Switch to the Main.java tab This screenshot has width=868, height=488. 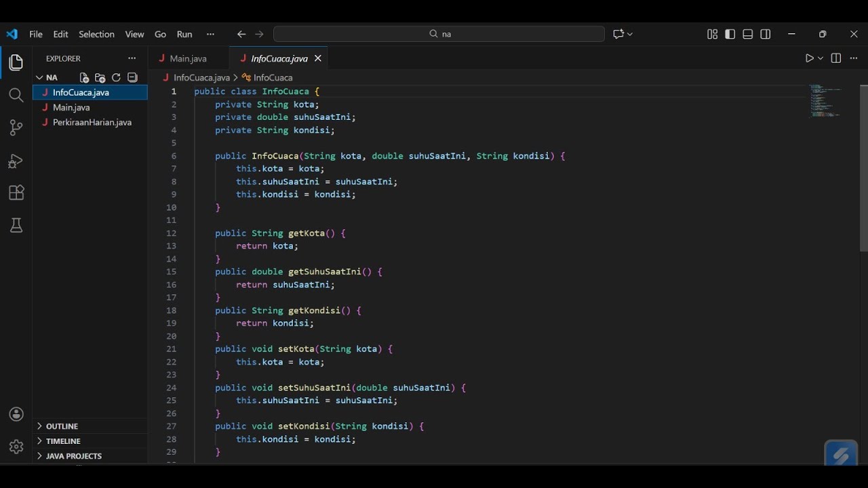tap(189, 58)
